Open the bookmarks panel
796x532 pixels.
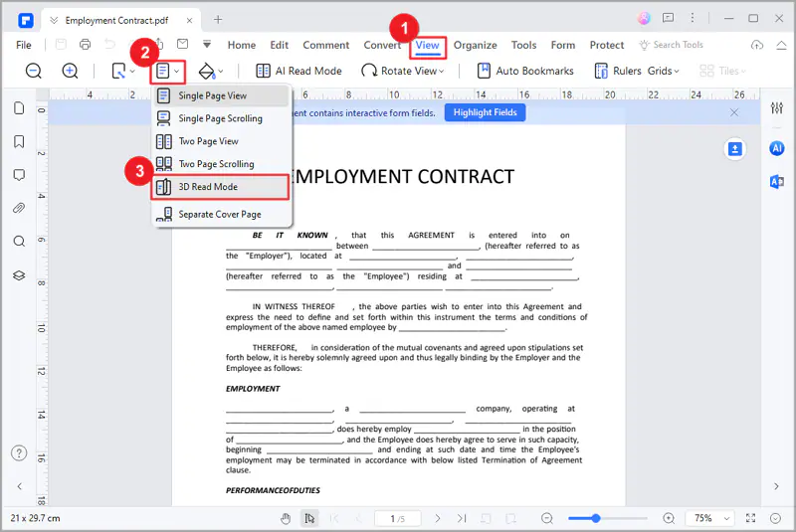(19, 141)
